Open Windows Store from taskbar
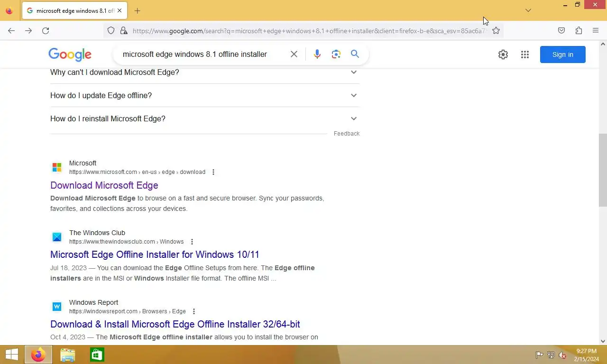Viewport: 607px width, 364px height. (97, 355)
